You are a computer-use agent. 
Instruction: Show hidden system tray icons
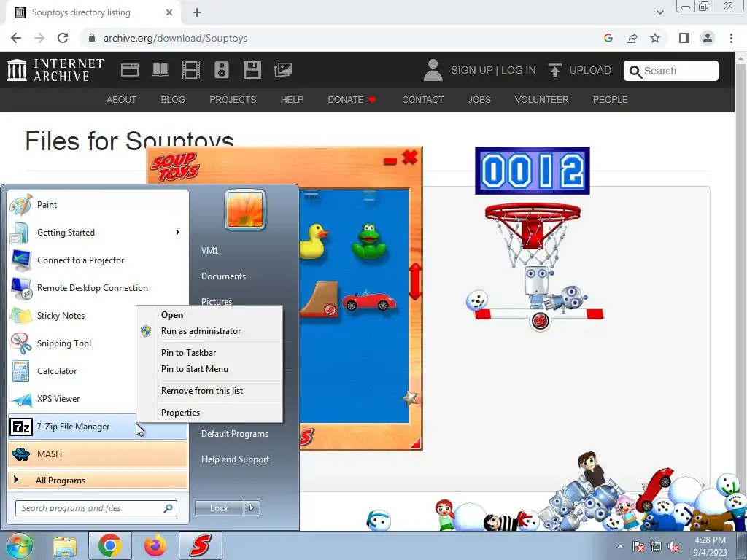click(x=620, y=546)
